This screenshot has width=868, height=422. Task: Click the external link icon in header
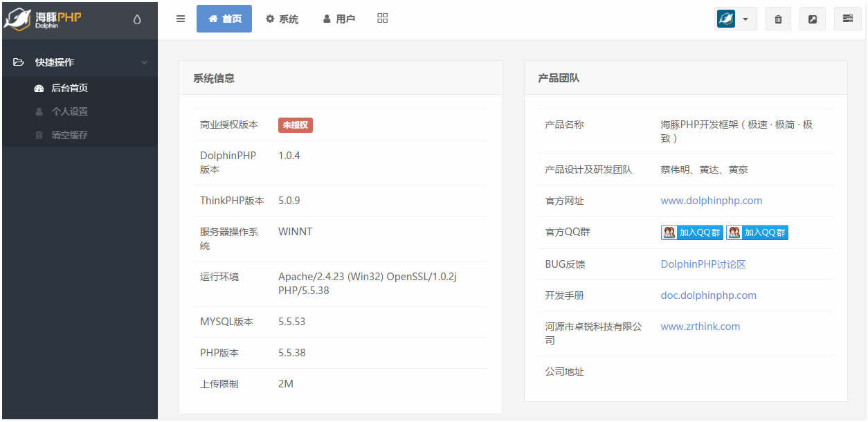click(x=813, y=19)
